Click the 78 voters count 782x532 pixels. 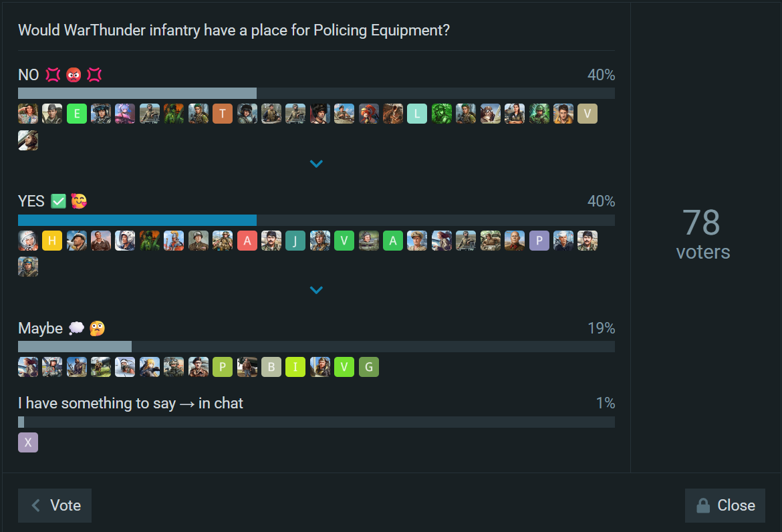[x=702, y=234]
